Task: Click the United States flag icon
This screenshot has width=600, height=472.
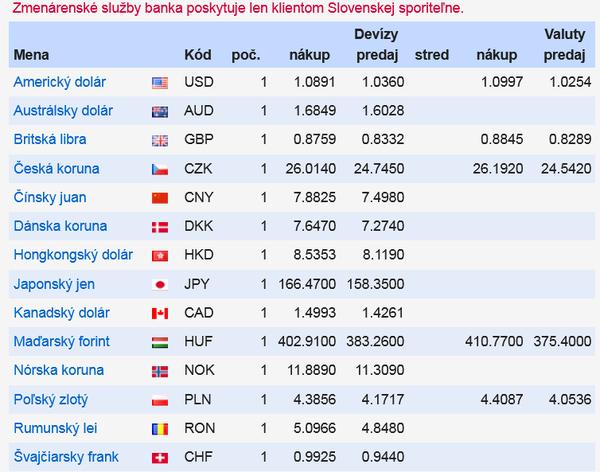Action: click(159, 82)
